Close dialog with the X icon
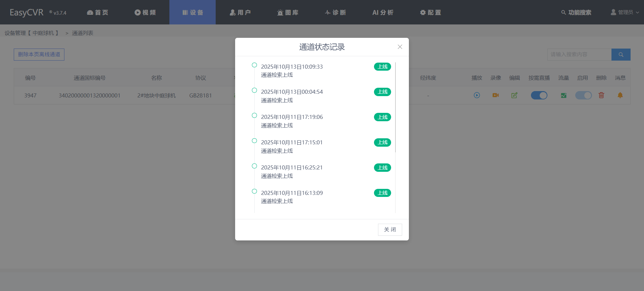 tap(400, 47)
